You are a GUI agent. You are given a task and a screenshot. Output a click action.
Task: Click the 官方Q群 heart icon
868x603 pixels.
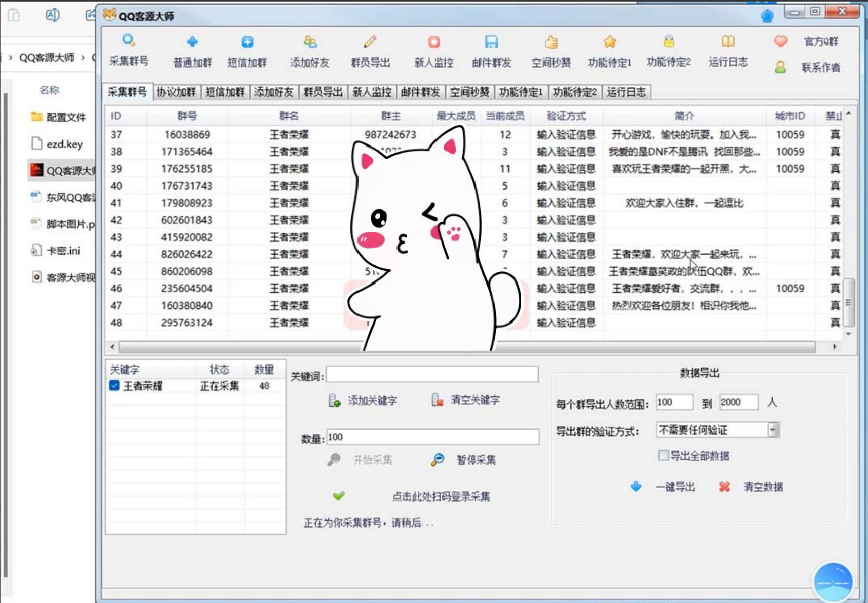tap(781, 41)
